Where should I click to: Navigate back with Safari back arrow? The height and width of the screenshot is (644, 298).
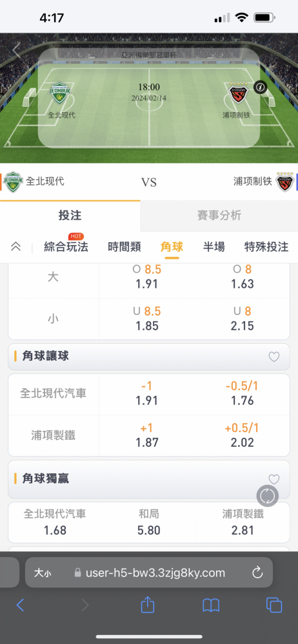[20, 605]
